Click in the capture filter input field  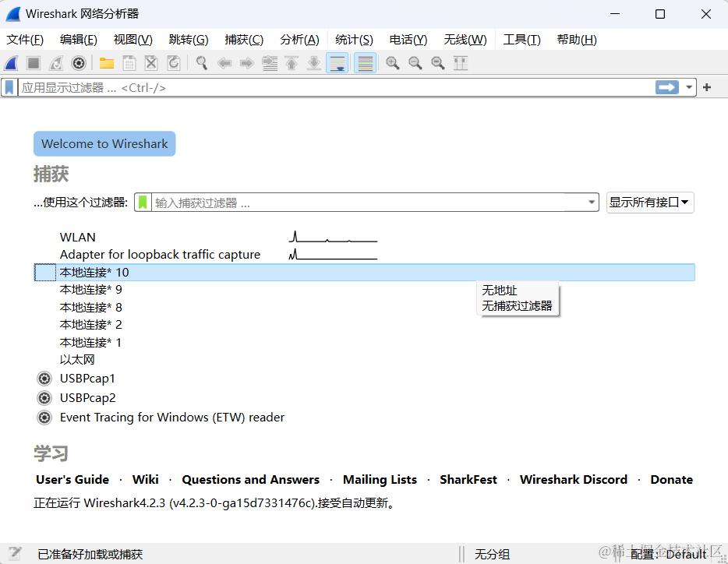tap(368, 203)
